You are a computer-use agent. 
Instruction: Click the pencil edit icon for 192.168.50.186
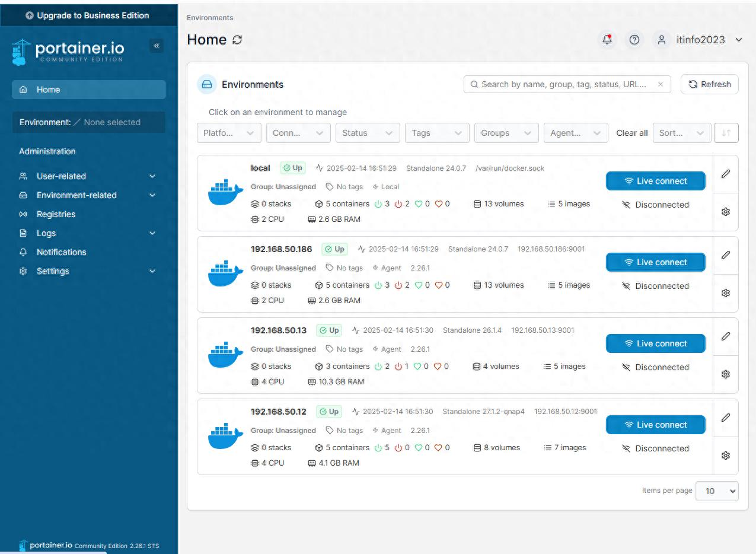[x=726, y=255]
